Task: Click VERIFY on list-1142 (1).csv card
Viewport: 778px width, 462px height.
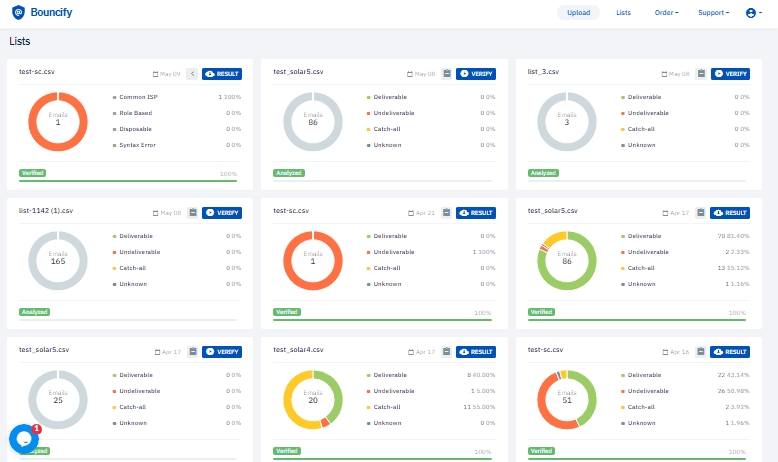Action: tap(222, 212)
